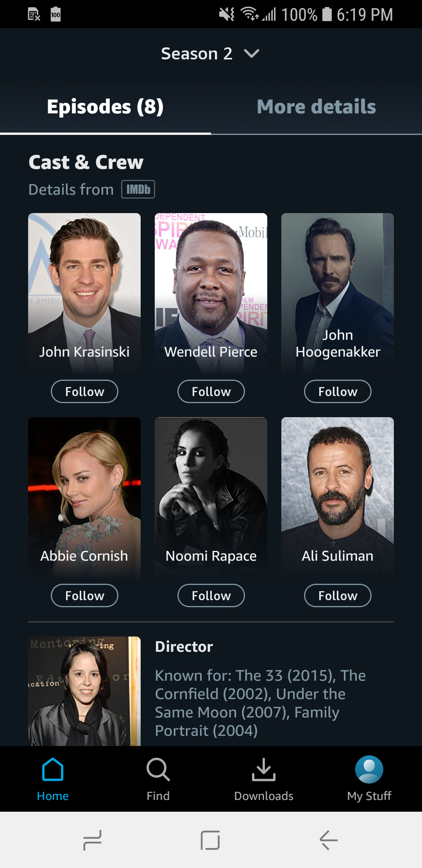Tap the Android home square icon
The width and height of the screenshot is (422, 868).
coord(210,840)
